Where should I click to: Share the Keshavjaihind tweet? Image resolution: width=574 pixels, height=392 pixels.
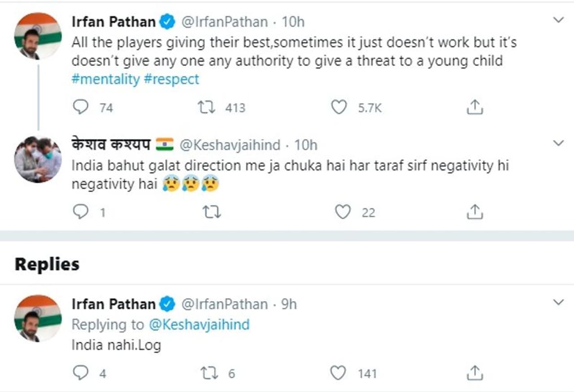point(474,212)
